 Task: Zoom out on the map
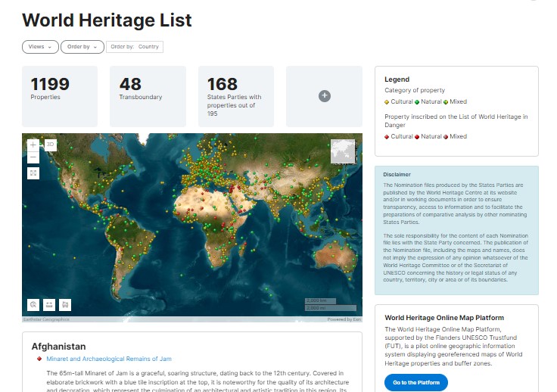(33, 158)
